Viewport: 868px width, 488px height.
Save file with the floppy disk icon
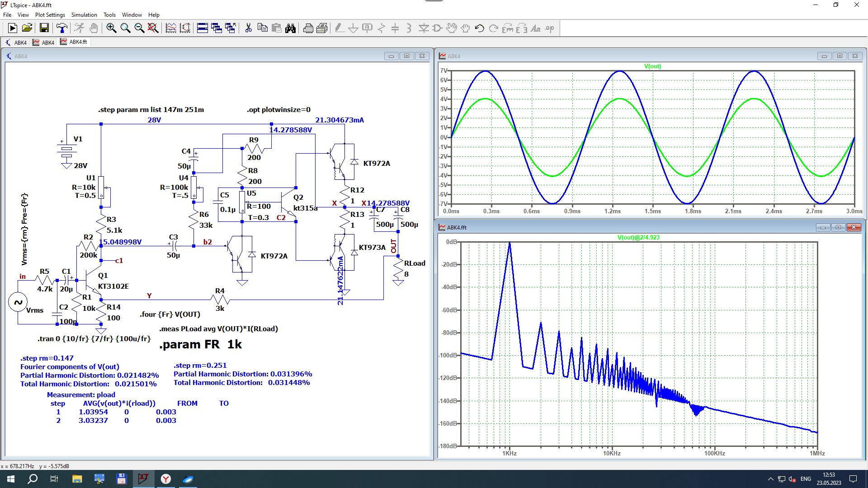(x=44, y=28)
